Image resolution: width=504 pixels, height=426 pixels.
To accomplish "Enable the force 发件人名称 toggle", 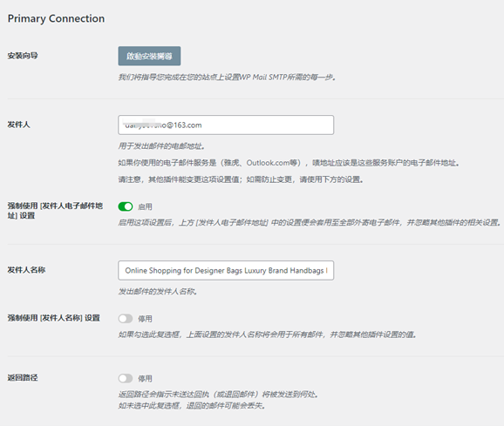I will click(126, 319).
